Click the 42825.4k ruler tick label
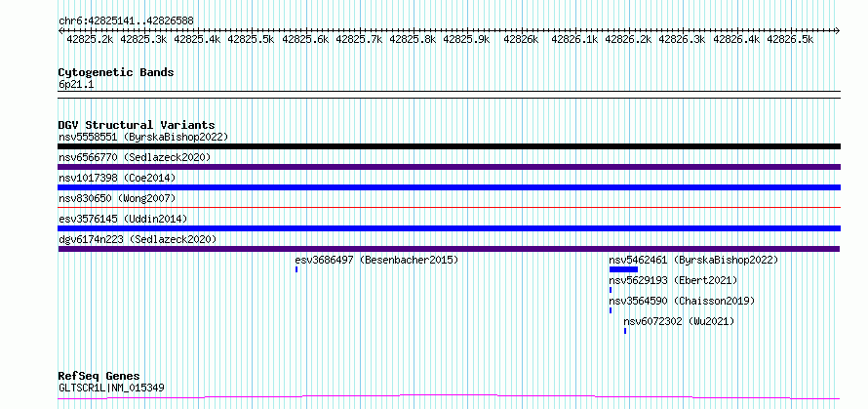The height and width of the screenshot is (409, 868). pos(198,40)
